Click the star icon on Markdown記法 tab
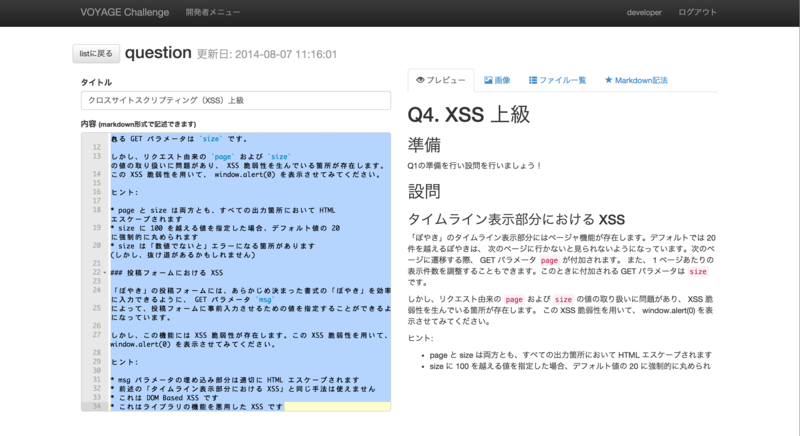This screenshot has height=436, width=800. (x=608, y=80)
